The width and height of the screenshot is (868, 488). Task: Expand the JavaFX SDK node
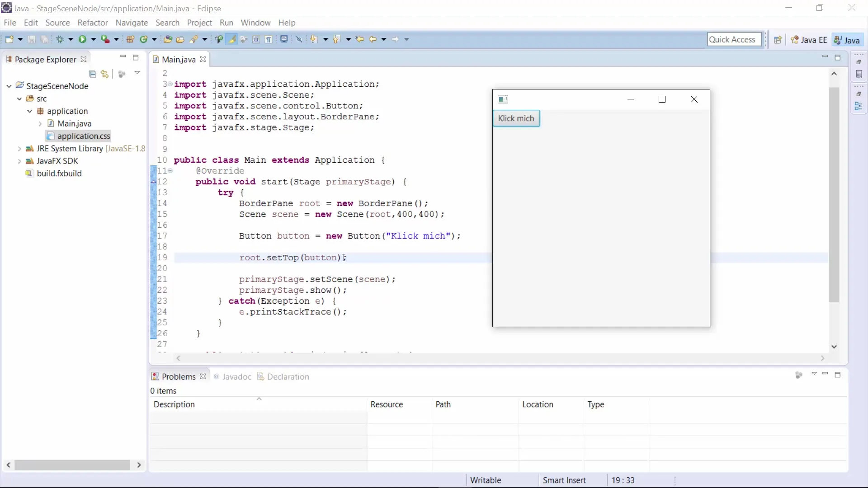19,161
